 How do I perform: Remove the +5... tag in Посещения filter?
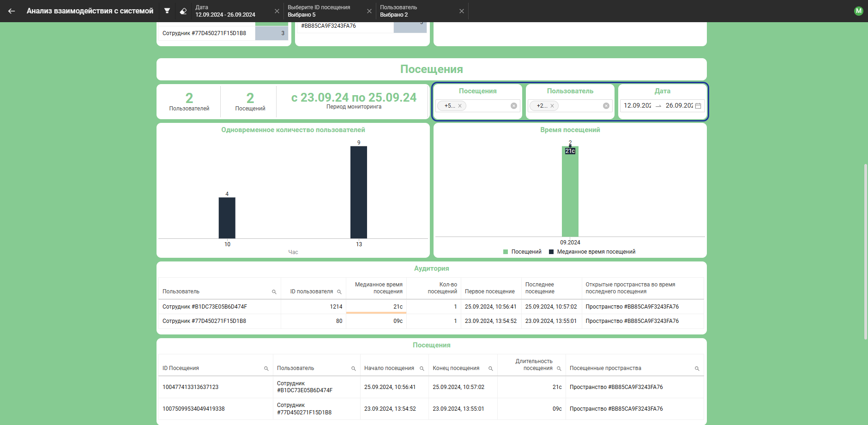click(x=460, y=106)
